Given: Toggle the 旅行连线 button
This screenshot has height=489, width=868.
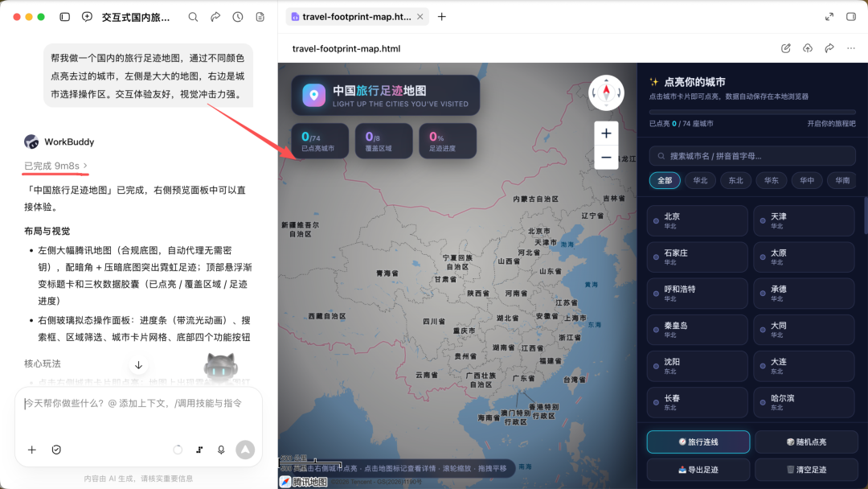Looking at the screenshot, I should (698, 442).
